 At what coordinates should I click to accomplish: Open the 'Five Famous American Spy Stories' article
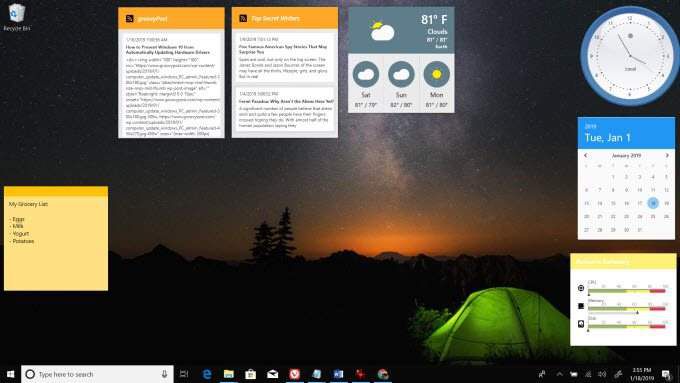pos(283,49)
